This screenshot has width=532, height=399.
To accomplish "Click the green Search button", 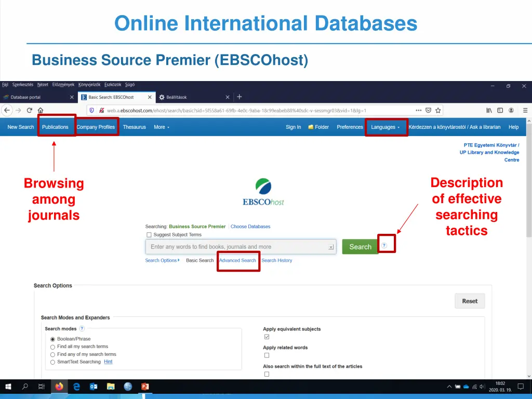I will tap(360, 247).
